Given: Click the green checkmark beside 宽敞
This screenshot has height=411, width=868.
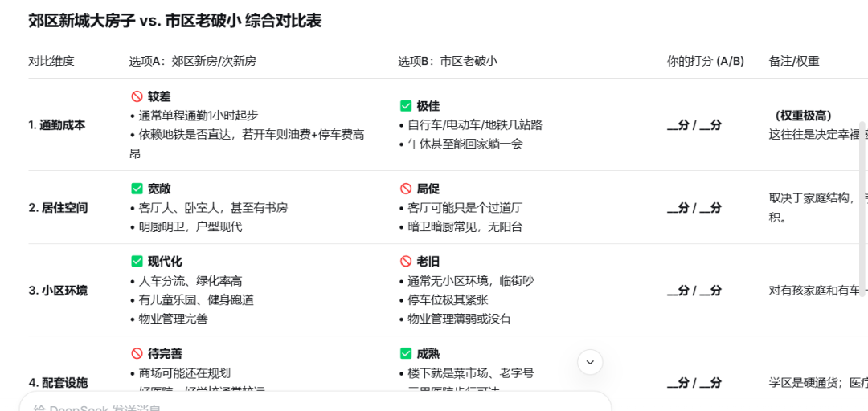Looking at the screenshot, I should click(x=137, y=189).
